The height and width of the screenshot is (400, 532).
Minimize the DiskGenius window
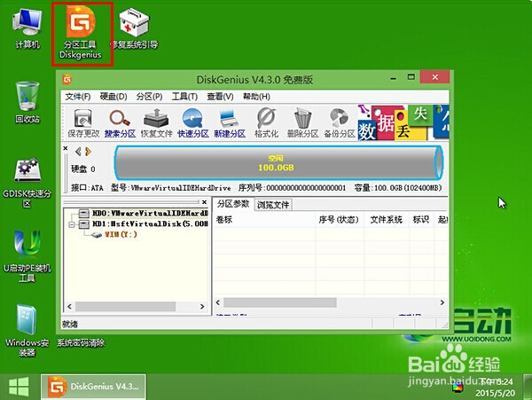point(393,78)
